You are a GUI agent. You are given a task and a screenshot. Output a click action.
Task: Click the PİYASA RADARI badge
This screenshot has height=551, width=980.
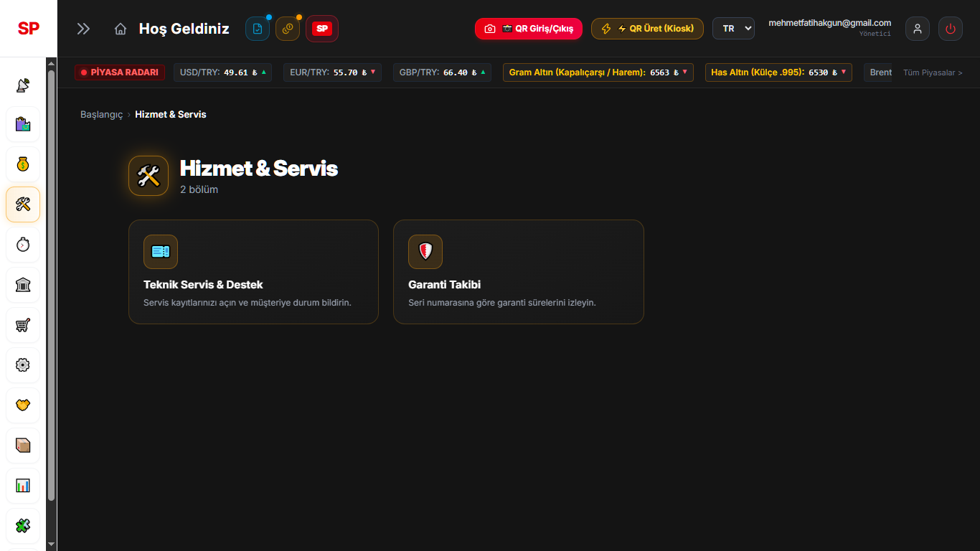coord(120,72)
